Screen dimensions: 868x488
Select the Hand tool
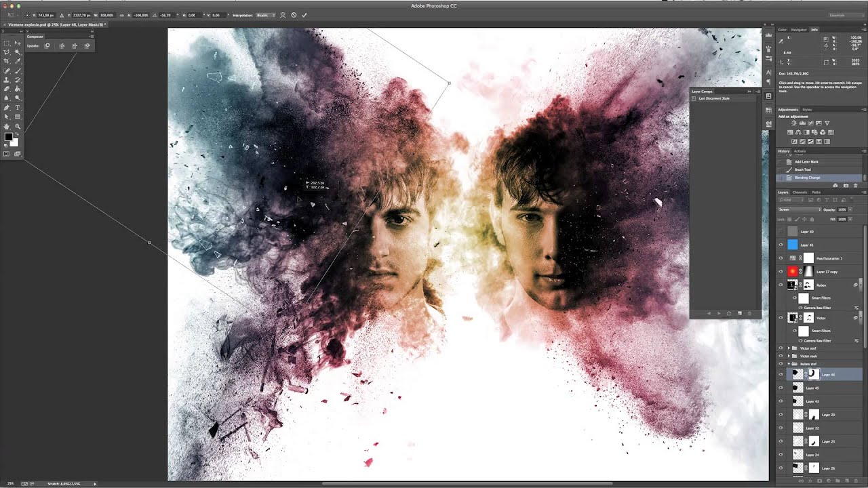7,126
